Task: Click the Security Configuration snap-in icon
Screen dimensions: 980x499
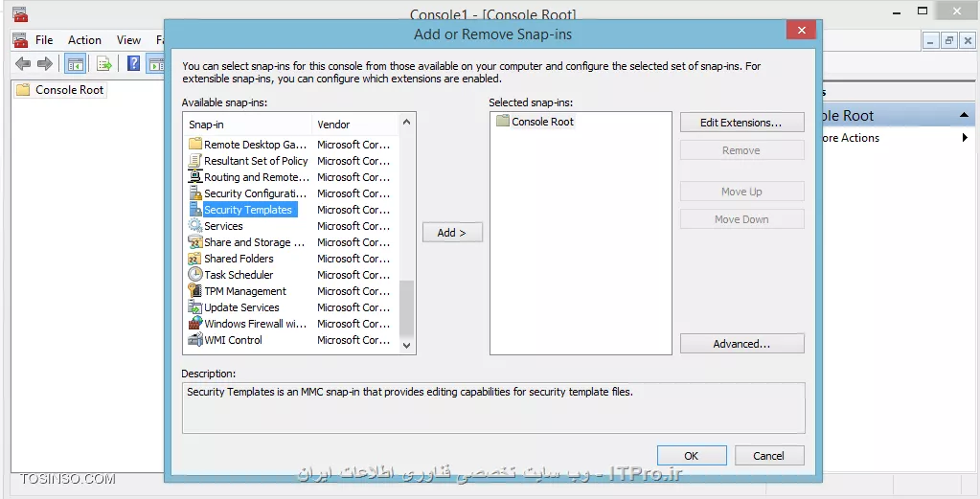Action: coord(195,193)
